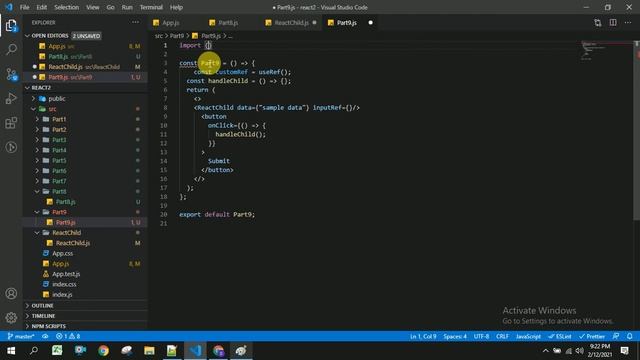Screen dimensions: 640x360
Task: Open index.js in the file tree
Action: coord(62,294)
